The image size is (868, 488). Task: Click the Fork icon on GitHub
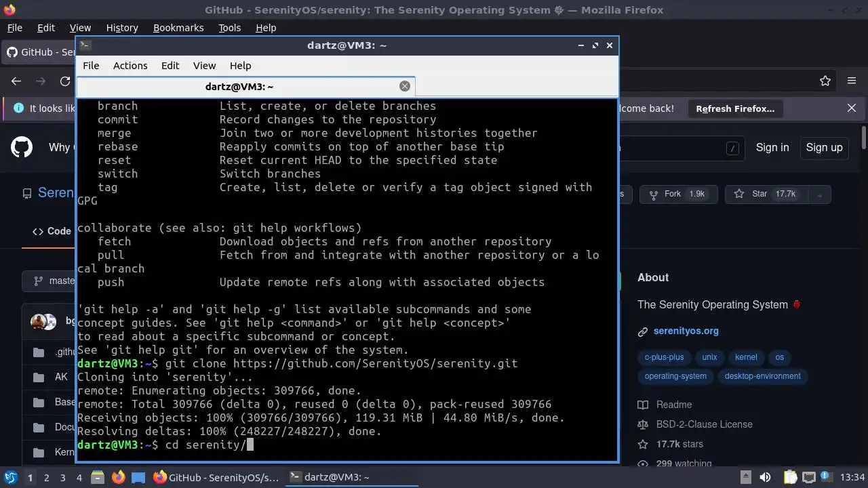pyautogui.click(x=654, y=195)
